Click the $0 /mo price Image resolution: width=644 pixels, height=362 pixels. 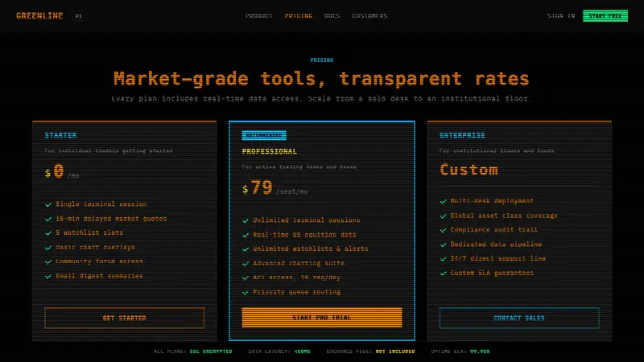click(x=62, y=171)
